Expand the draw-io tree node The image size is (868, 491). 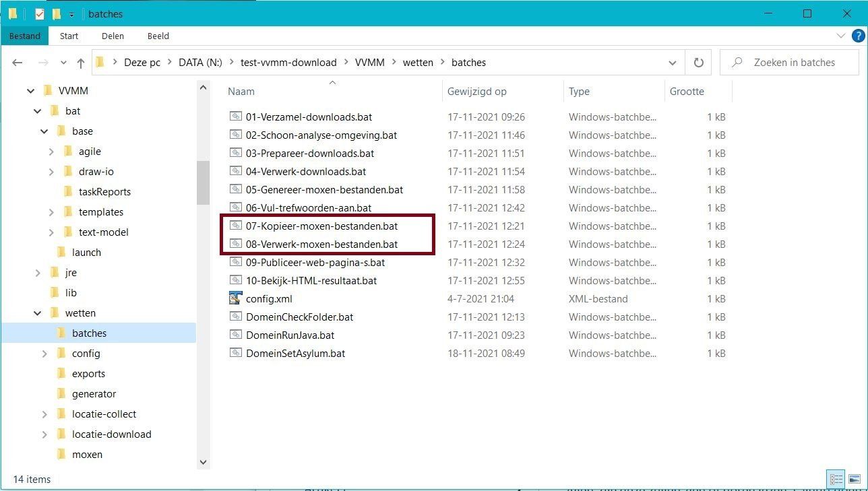(x=51, y=172)
